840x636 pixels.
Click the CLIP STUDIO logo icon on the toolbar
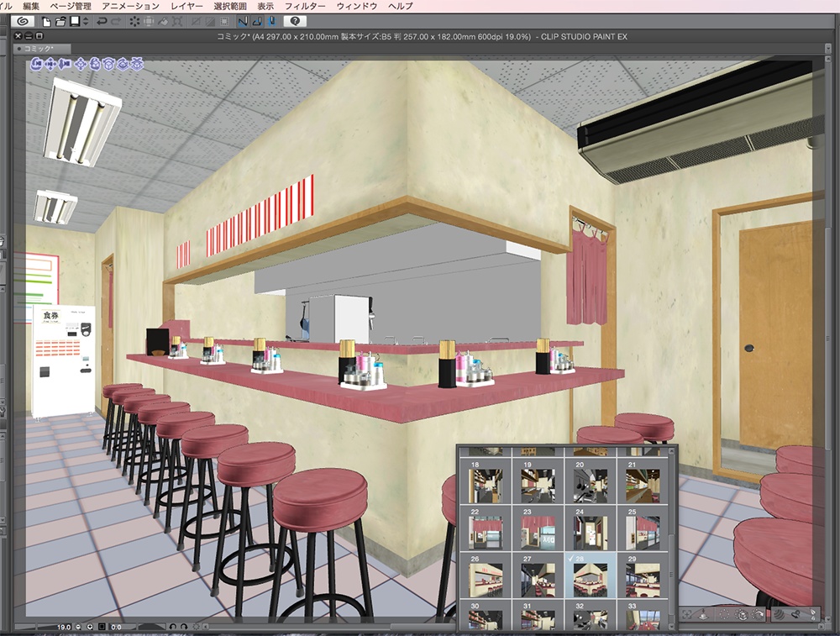tap(22, 24)
